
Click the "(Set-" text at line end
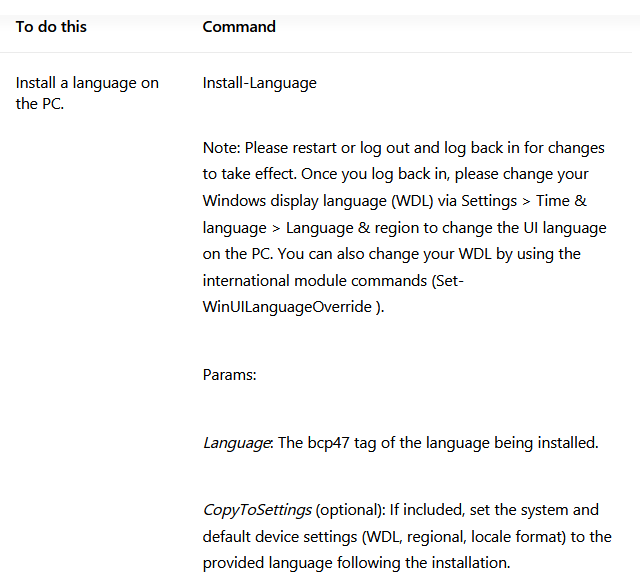pyautogui.click(x=447, y=281)
